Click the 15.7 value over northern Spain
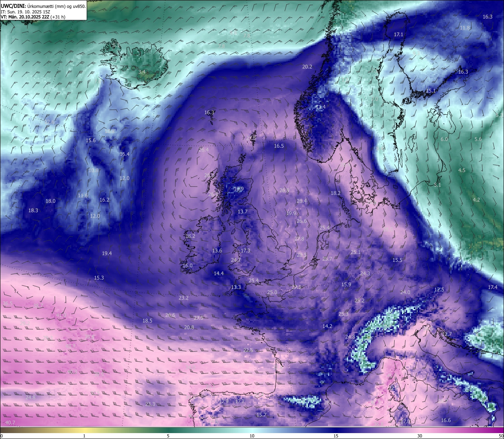The height and width of the screenshot is (439, 504). coord(261,415)
